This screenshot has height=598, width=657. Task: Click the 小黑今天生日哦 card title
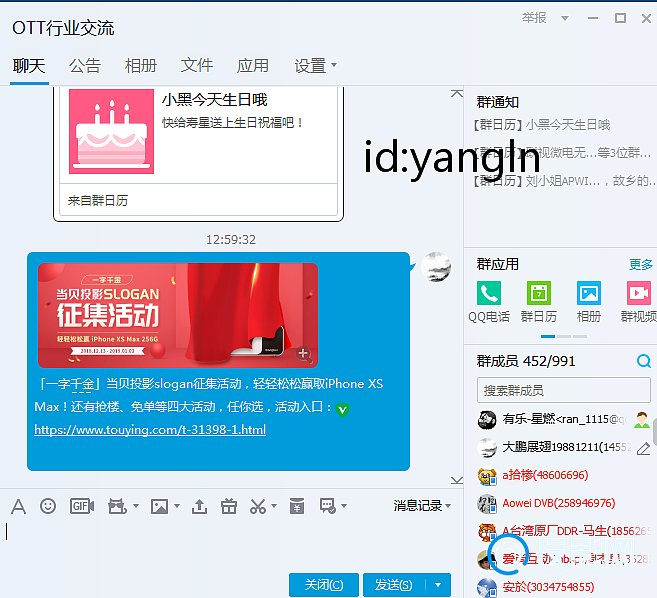(x=215, y=100)
